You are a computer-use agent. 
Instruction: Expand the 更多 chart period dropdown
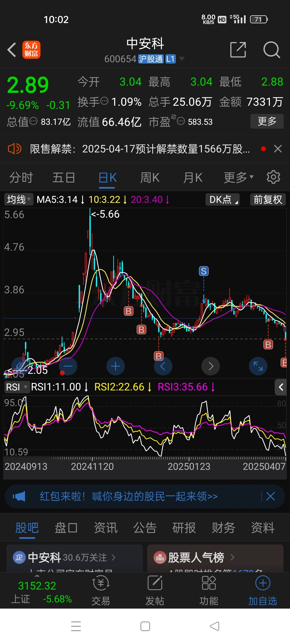click(239, 177)
